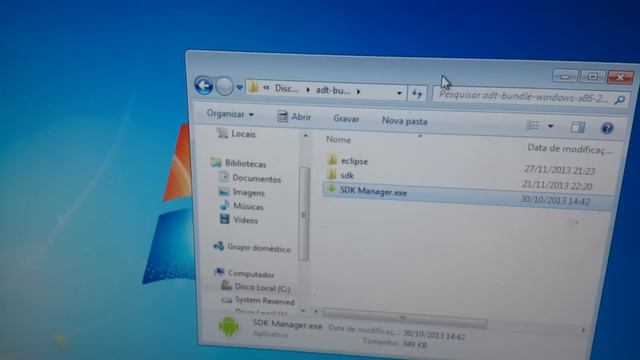The width and height of the screenshot is (640, 360).
Task: Maximize the Explorer window
Action: click(x=593, y=76)
